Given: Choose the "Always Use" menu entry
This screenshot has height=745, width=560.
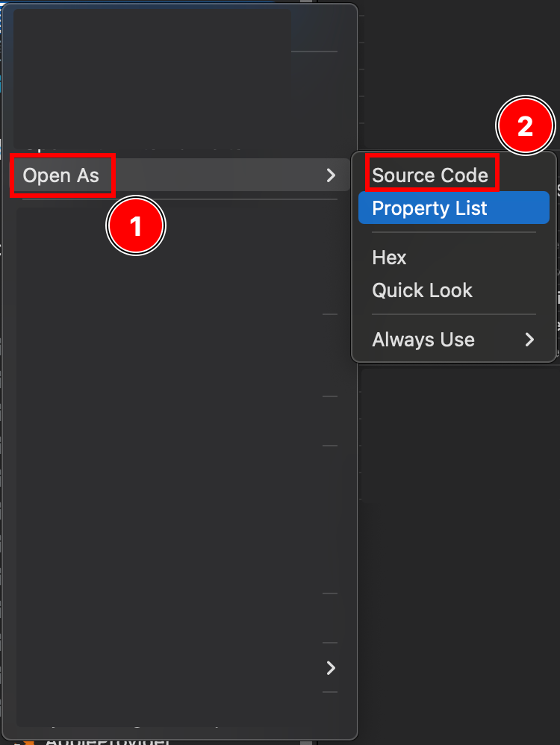Looking at the screenshot, I should [423, 340].
